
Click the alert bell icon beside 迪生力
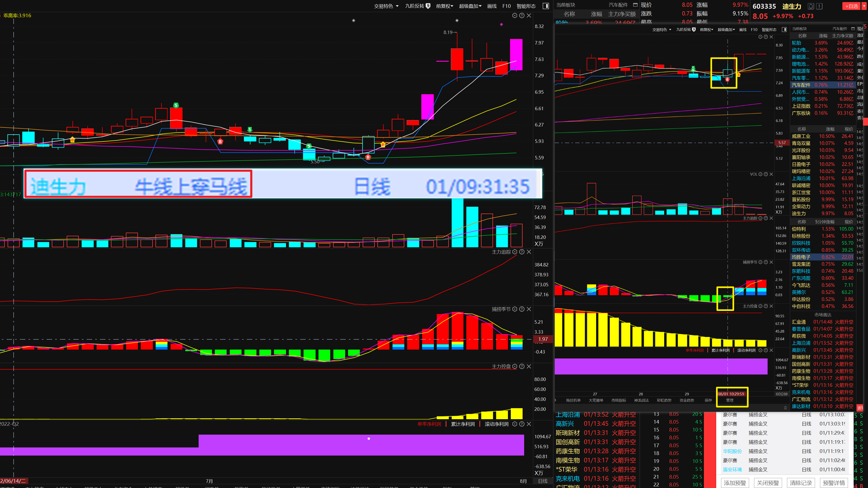811,6
